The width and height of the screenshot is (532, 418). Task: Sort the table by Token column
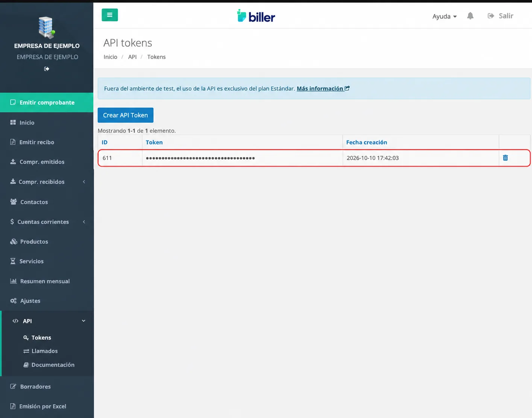coord(154,142)
